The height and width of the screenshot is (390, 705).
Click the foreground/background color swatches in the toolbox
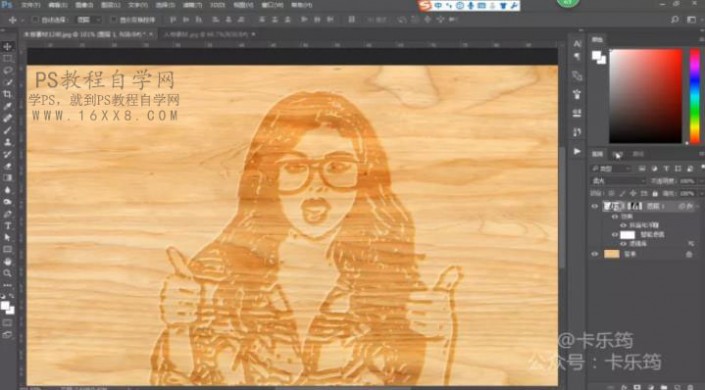click(8, 308)
